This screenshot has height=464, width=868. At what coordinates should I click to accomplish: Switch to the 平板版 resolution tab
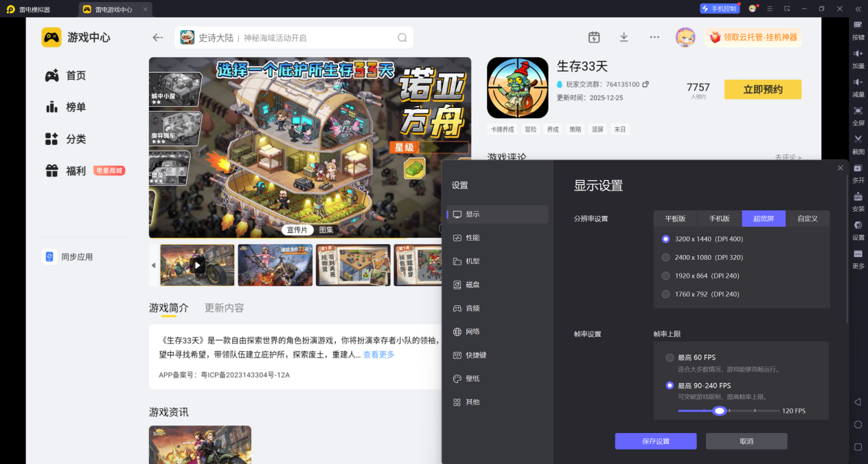[x=676, y=219]
